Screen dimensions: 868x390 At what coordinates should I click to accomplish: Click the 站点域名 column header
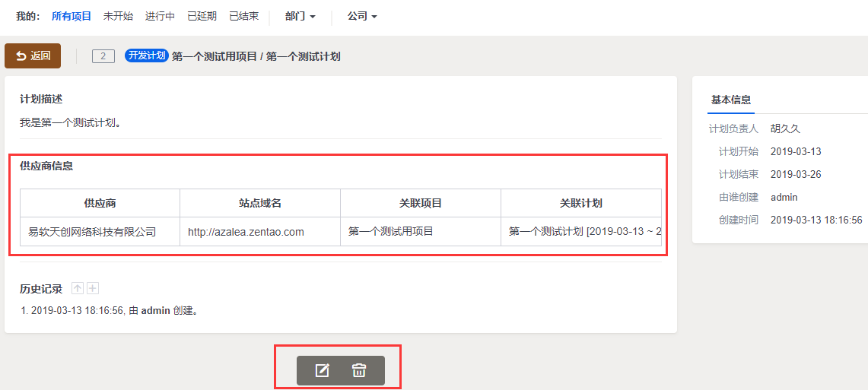click(x=260, y=203)
